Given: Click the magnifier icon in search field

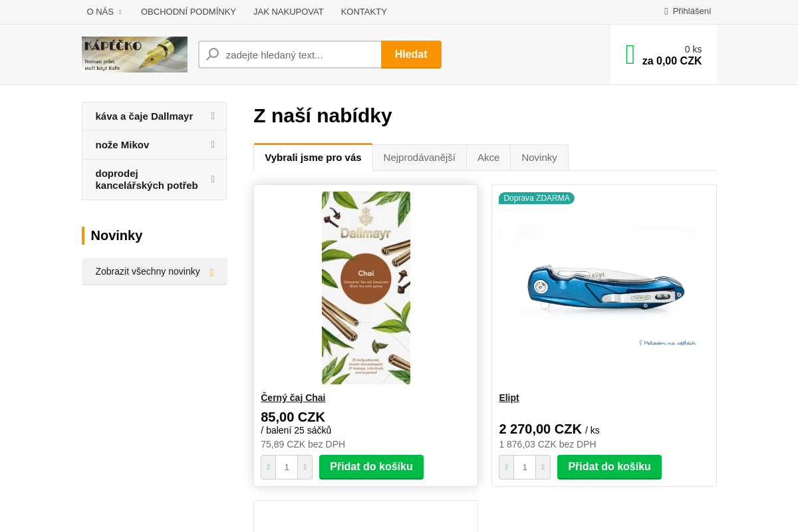Looking at the screenshot, I should (213, 55).
